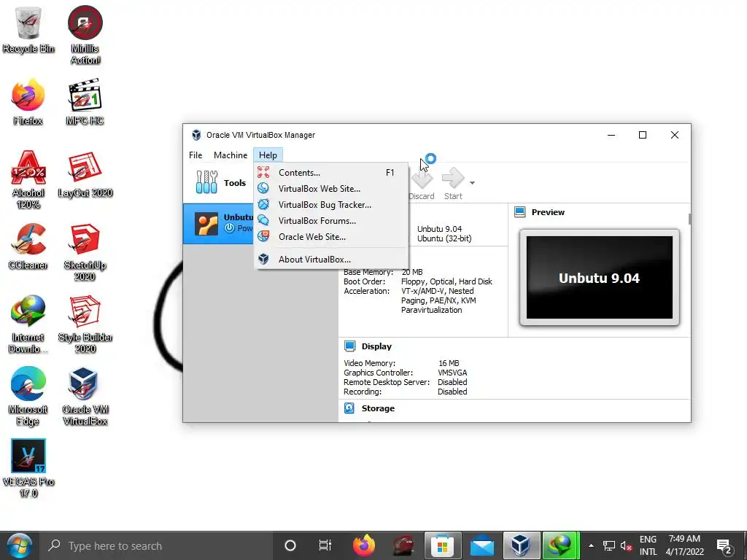Open Microsoft Store taskbar icon
Viewport: 747px width, 560px height.
coord(442,545)
